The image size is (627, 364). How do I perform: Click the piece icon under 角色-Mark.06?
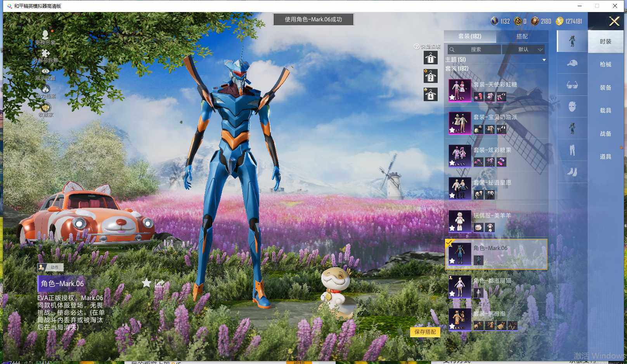(x=478, y=260)
